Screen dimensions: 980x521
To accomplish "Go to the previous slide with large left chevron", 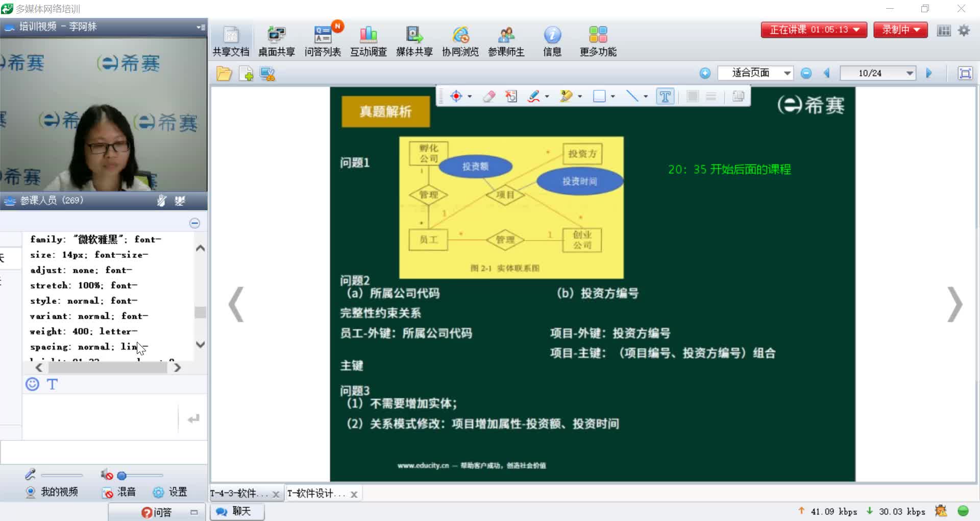I will click(x=236, y=304).
